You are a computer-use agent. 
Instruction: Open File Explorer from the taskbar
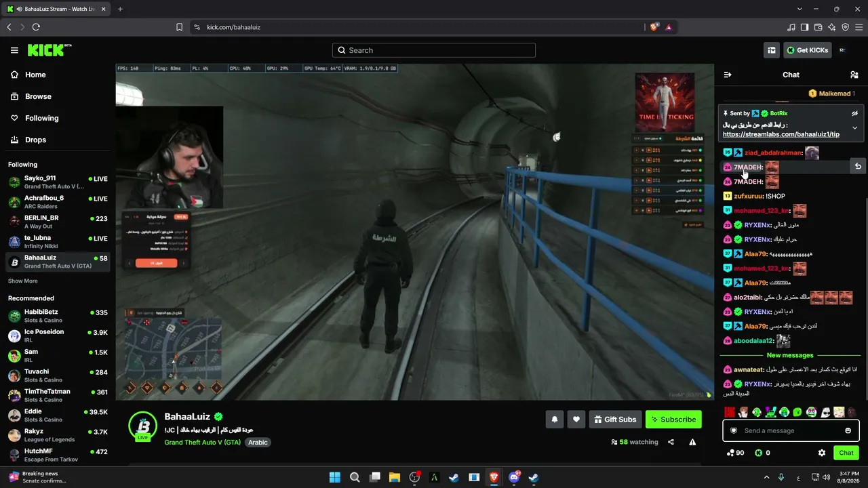395,478
